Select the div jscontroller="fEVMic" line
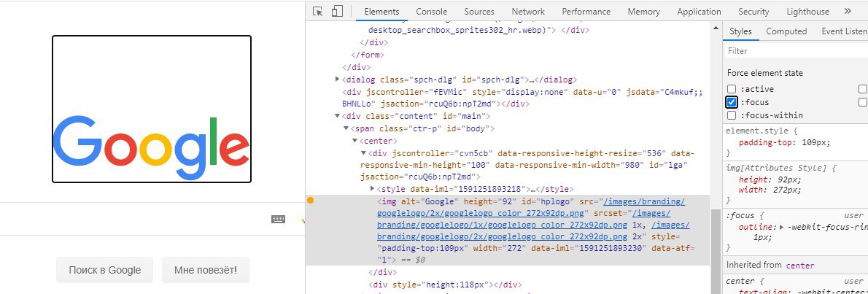This screenshot has height=294, width=868. click(522, 98)
